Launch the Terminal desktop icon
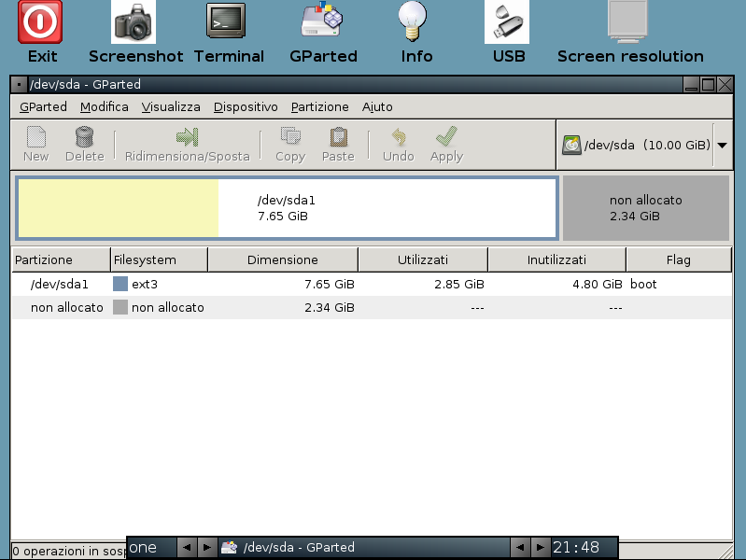 (x=226, y=21)
